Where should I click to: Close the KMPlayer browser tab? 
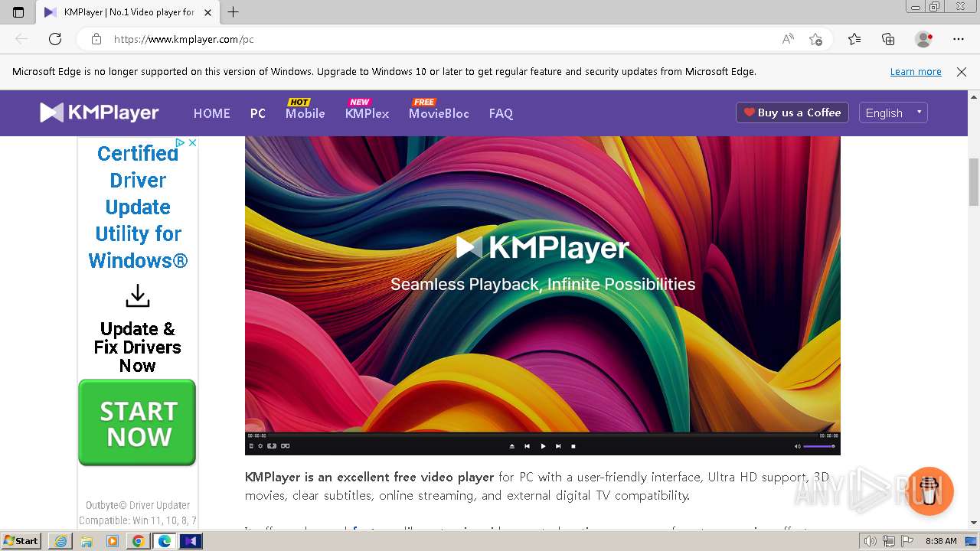[207, 12]
